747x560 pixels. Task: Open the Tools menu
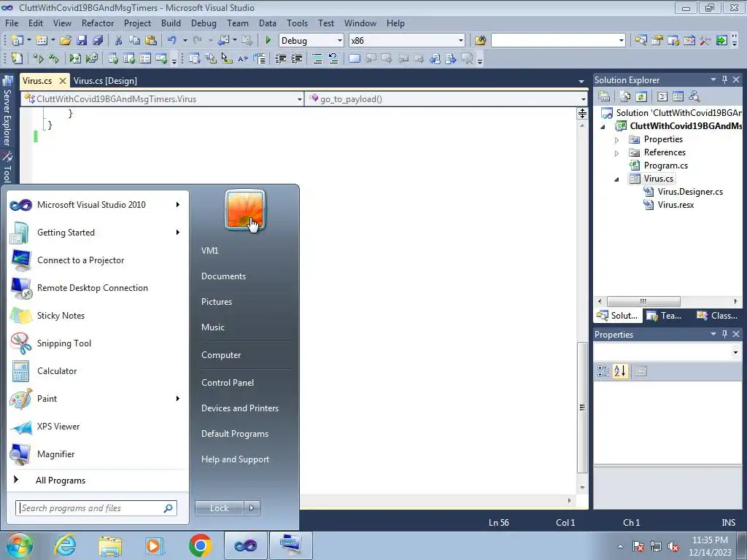point(297,23)
